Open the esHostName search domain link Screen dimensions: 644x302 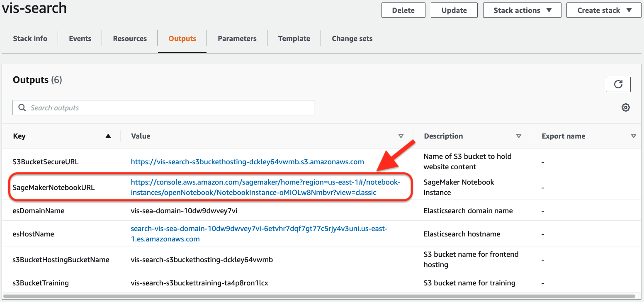(259, 234)
